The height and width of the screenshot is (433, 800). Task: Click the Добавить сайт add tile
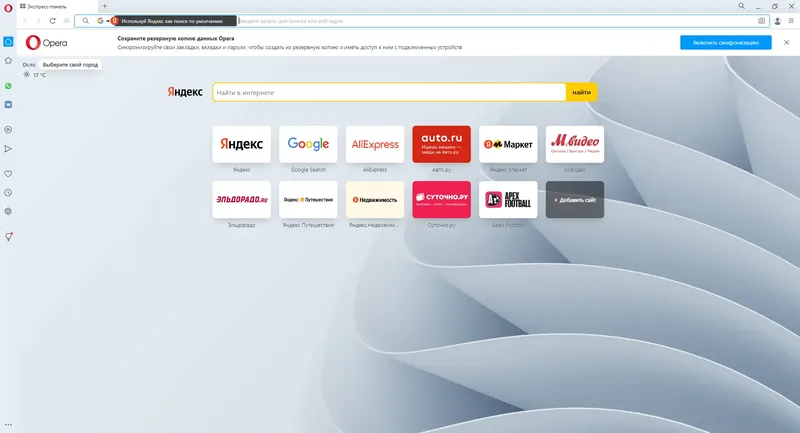[575, 199]
